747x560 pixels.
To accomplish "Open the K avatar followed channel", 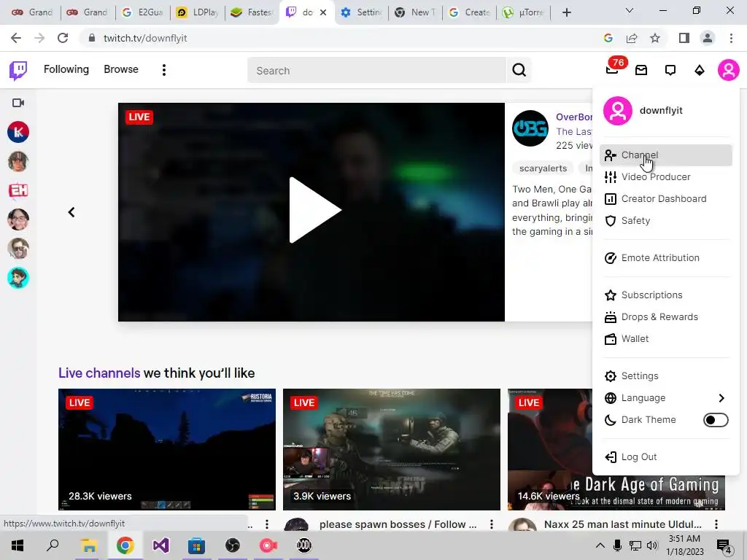I will point(18,132).
